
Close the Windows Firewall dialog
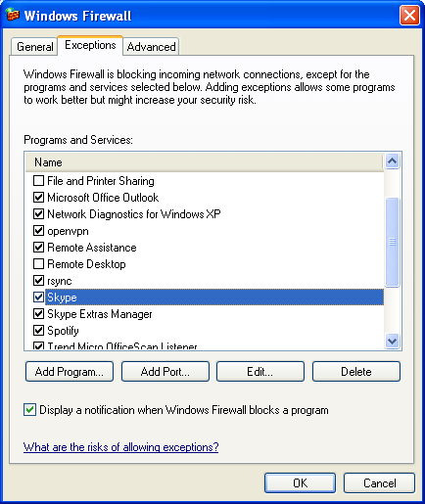409,15
